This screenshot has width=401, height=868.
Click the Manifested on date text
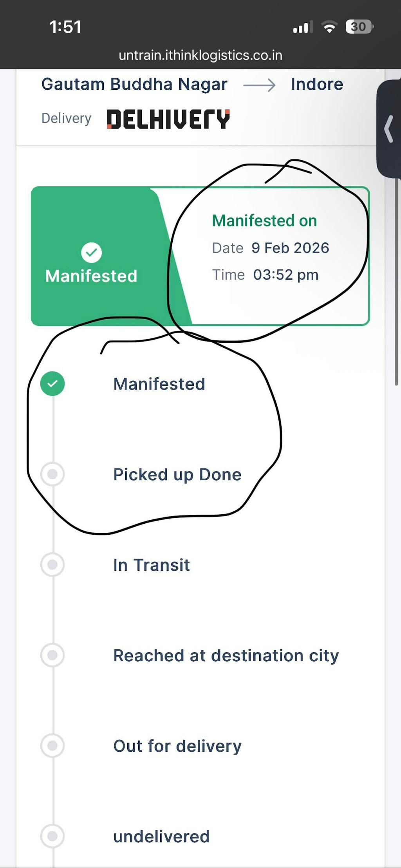[x=290, y=248]
